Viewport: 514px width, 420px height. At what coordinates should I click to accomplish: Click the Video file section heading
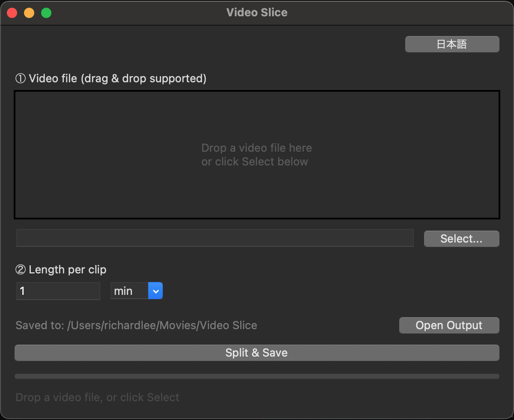(111, 78)
